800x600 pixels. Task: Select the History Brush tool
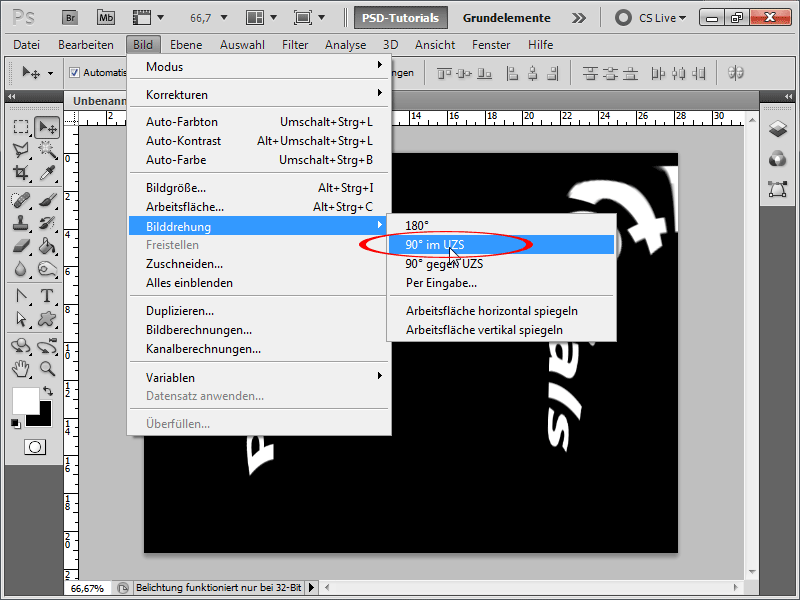pos(47,223)
